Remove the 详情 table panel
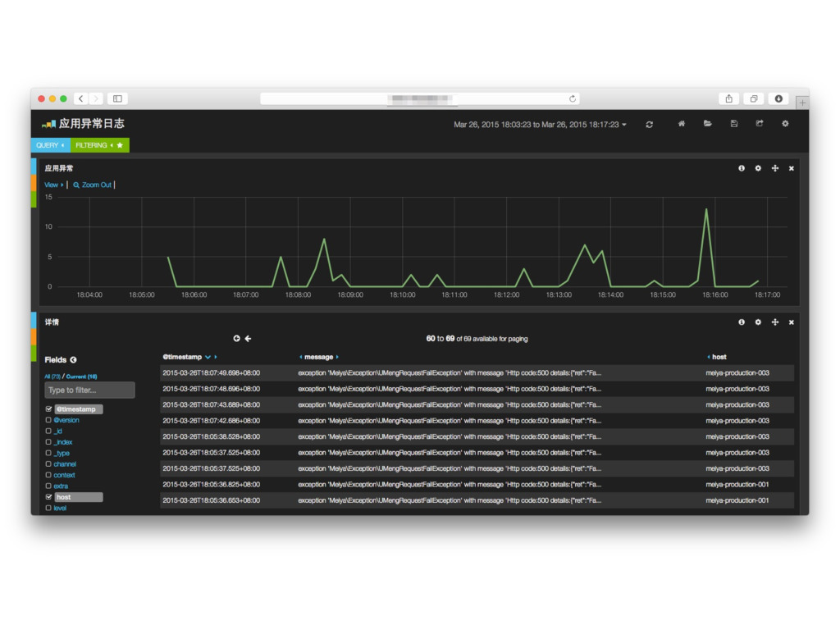 792,322
